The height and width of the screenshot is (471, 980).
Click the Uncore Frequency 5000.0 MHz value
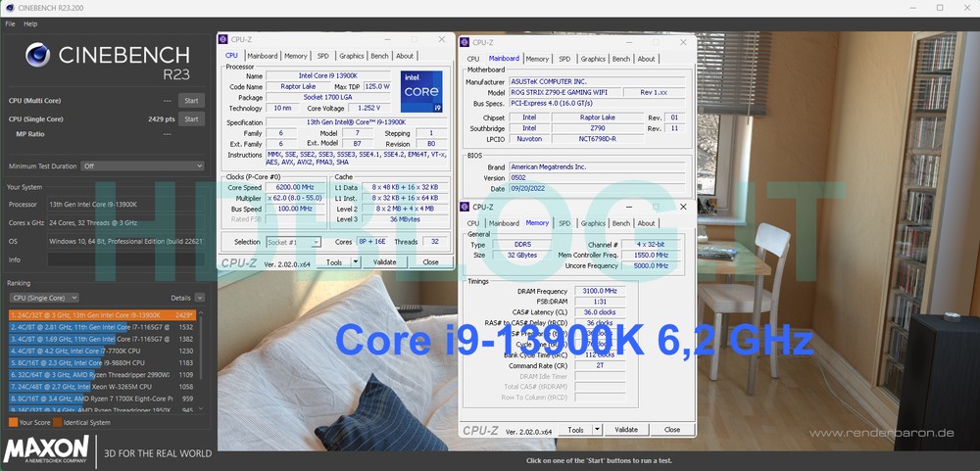click(x=652, y=265)
